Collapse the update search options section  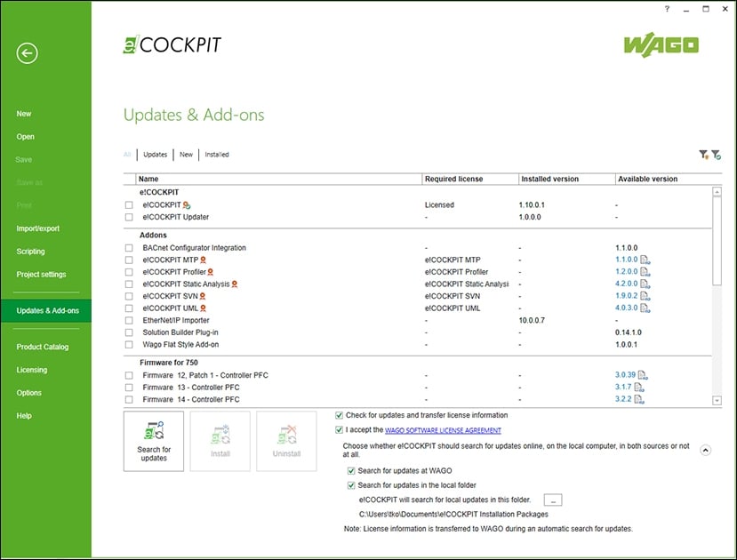click(706, 450)
